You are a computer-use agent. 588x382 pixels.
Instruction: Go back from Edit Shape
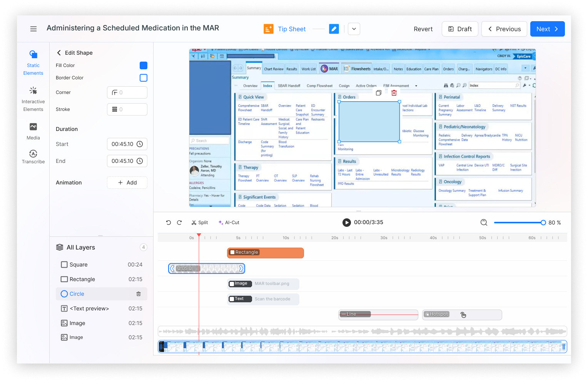pyautogui.click(x=59, y=53)
